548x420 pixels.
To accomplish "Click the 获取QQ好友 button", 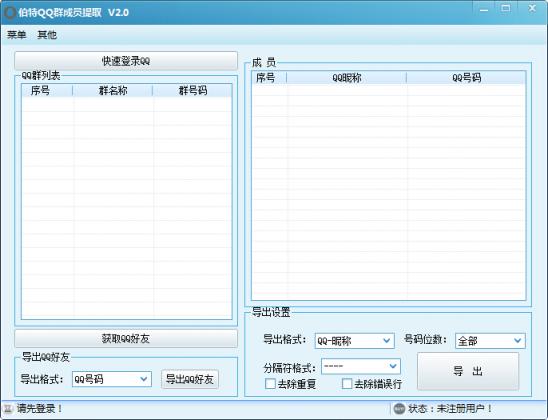I will (x=126, y=338).
